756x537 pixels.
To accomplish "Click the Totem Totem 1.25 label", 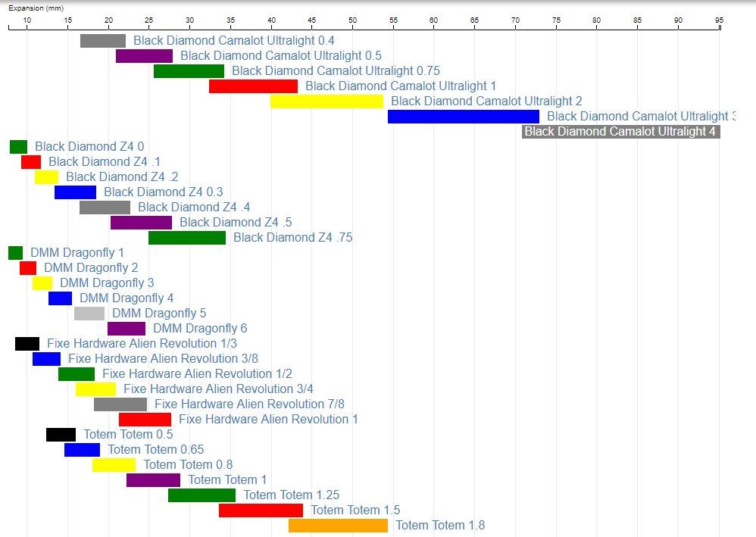I will 291,495.
